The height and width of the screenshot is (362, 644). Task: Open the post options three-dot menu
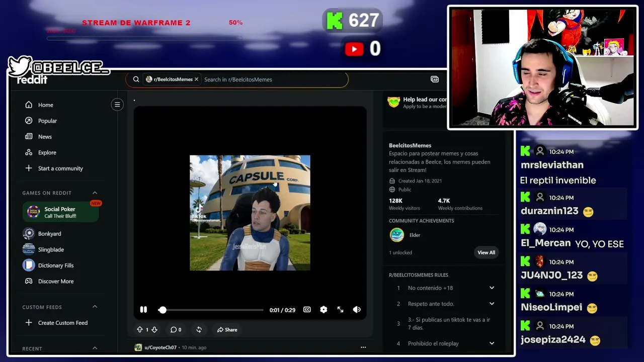363,347
